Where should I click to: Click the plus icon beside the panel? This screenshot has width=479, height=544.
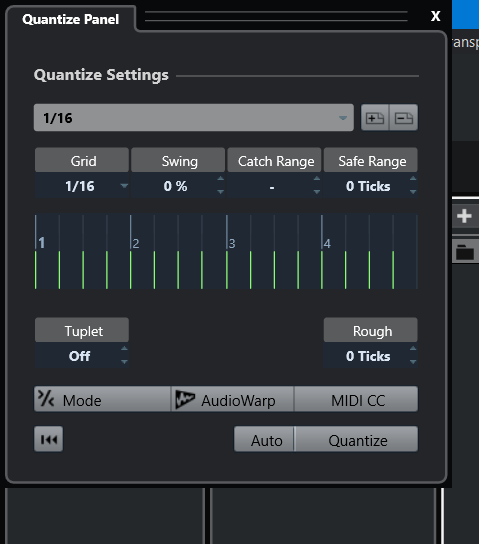coord(464,216)
